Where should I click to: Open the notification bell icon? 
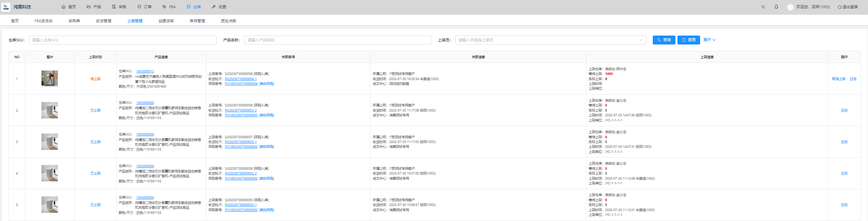(x=776, y=7)
